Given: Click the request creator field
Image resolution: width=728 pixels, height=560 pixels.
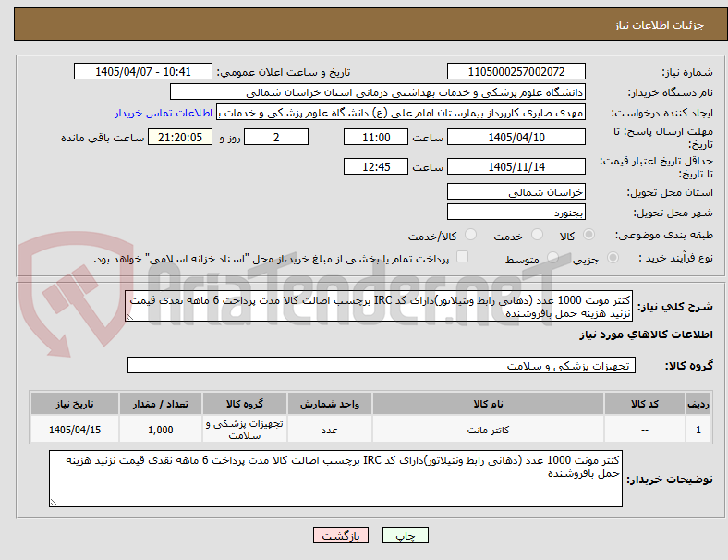Looking at the screenshot, I should click(401, 113).
